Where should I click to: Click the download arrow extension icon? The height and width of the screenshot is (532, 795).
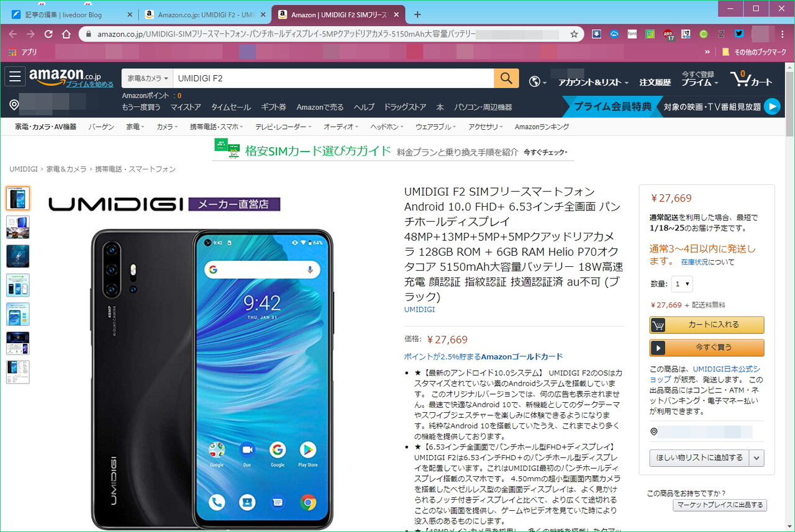[596, 34]
